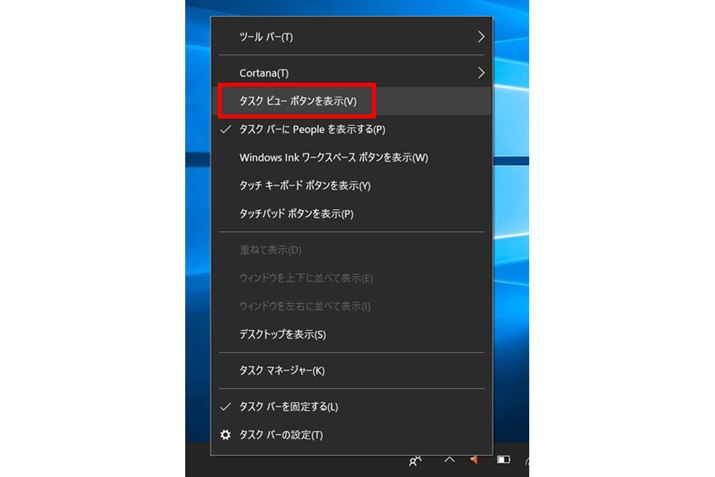Click the gear icon beside タスク バーの設定
715x477 pixels.
click(225, 435)
